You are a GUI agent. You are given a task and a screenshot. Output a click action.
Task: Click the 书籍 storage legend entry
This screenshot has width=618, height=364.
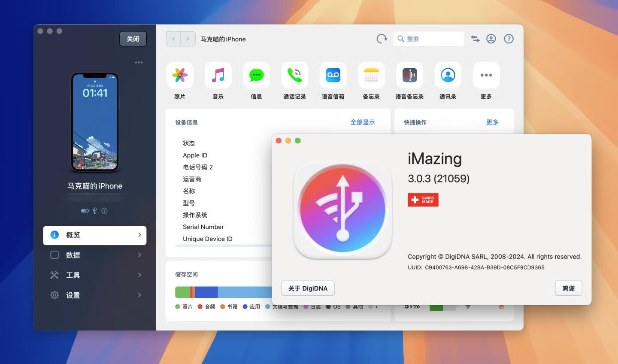click(229, 306)
